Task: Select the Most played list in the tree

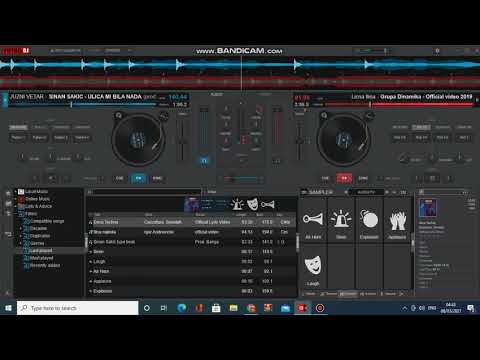Action: point(41,258)
